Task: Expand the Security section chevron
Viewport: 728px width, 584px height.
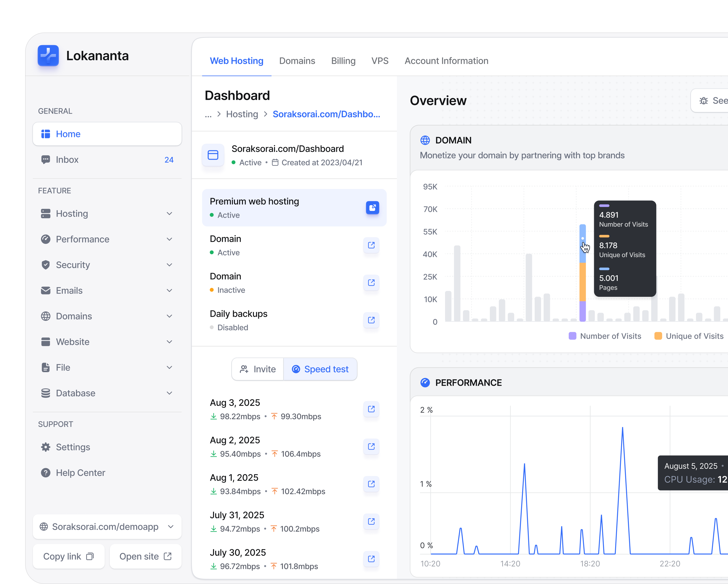Action: point(169,265)
